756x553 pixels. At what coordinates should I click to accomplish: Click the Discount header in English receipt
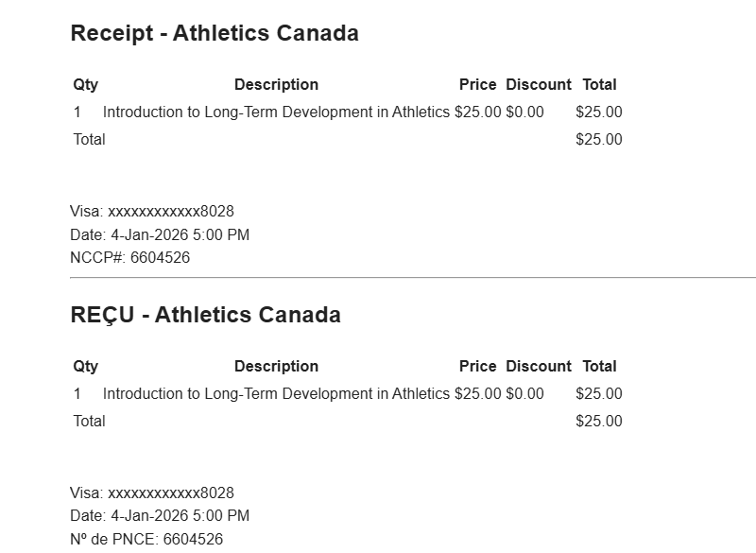(x=538, y=84)
